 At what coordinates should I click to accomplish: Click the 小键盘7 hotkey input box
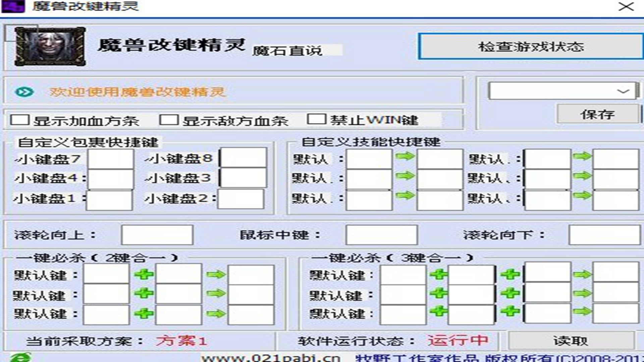(110, 158)
